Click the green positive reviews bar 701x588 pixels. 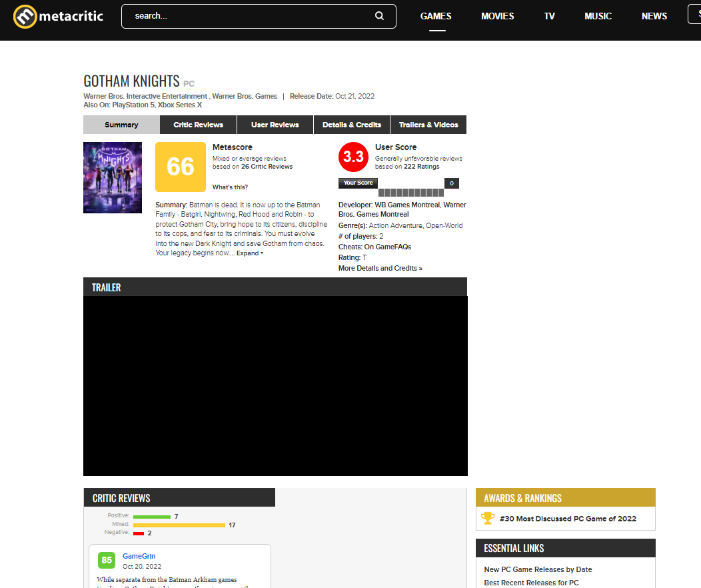pos(152,517)
